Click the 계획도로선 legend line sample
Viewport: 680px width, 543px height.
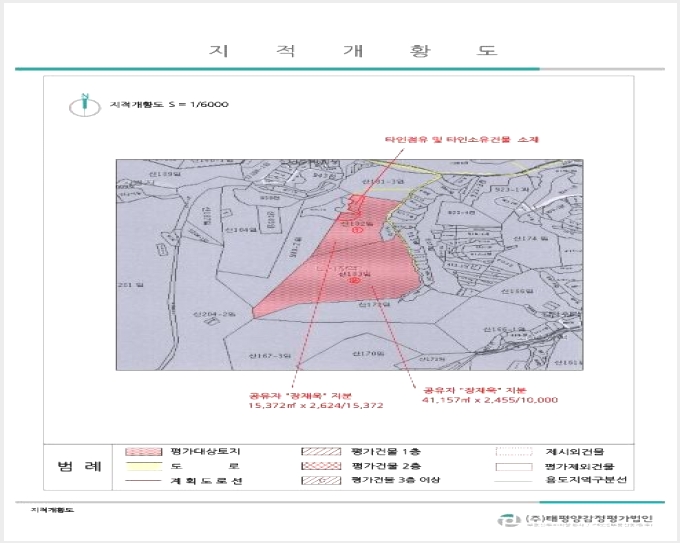[x=143, y=481]
